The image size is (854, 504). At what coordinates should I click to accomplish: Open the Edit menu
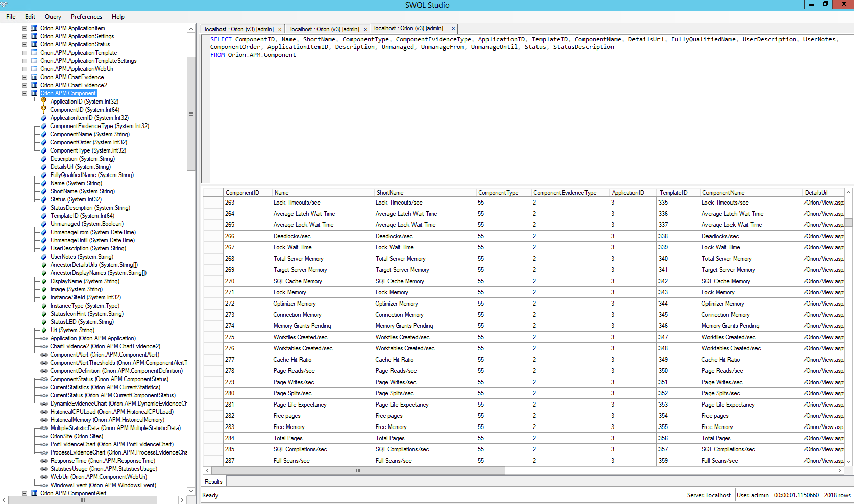(x=30, y=17)
